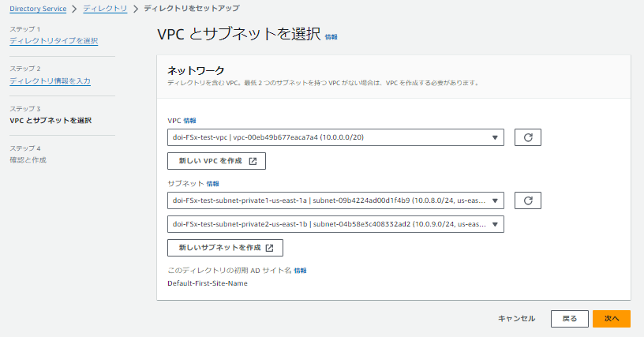Go to step 1 ディレクトリタイプを選択
The image size is (644, 337).
(54, 40)
